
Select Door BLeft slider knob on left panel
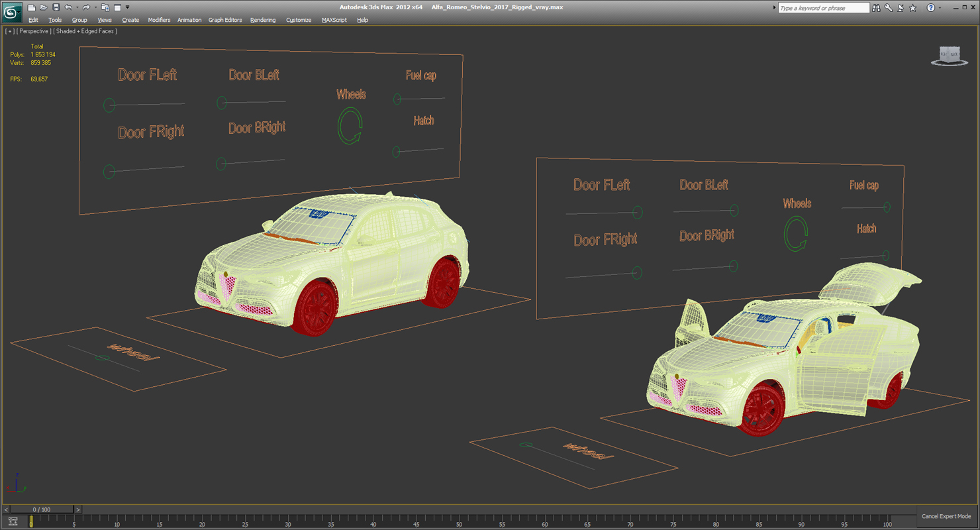point(222,103)
